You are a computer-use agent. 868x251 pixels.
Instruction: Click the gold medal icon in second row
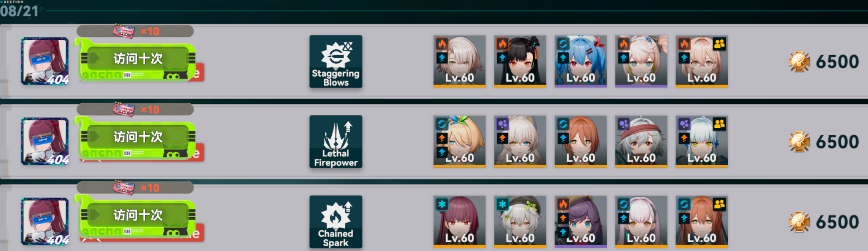coord(799,142)
